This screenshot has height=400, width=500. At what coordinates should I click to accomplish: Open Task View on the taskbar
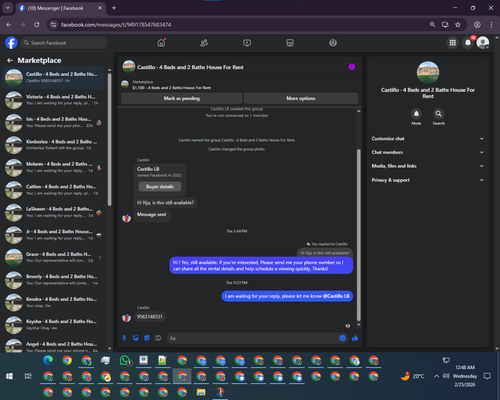click(28, 376)
